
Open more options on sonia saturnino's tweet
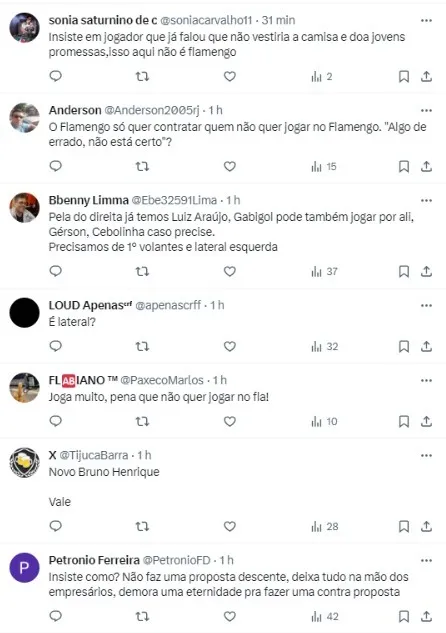pos(426,20)
